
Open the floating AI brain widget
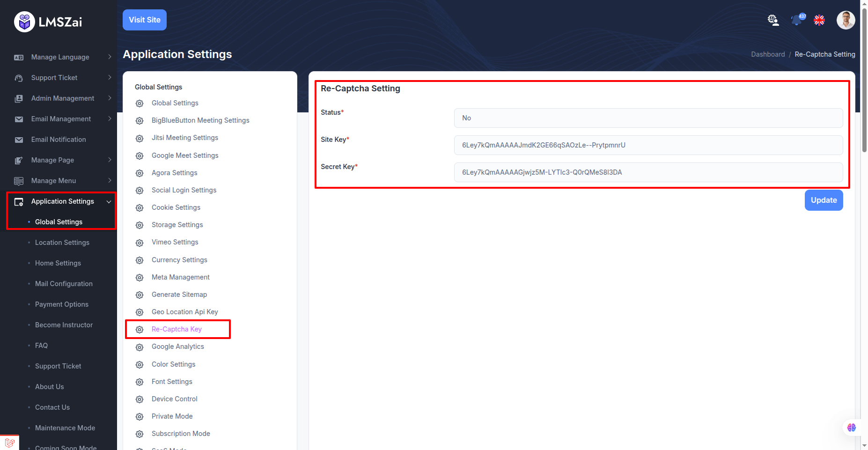pos(852,428)
